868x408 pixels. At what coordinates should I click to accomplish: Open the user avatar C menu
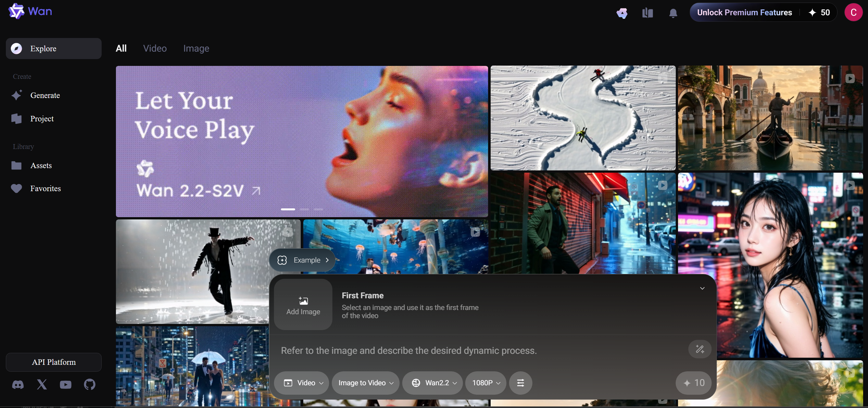853,12
